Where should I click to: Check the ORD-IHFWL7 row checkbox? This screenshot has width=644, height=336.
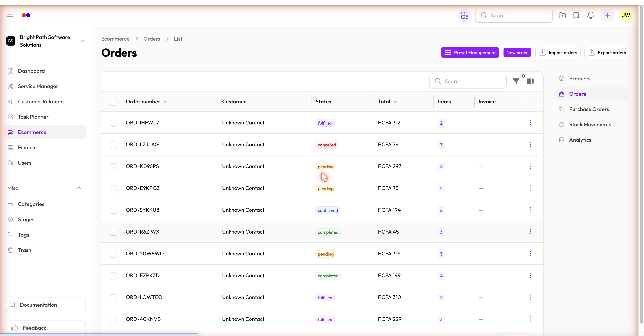click(113, 123)
